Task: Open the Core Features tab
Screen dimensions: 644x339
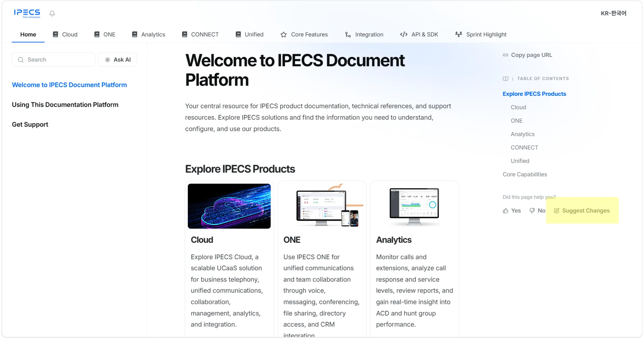Action: 304,34
